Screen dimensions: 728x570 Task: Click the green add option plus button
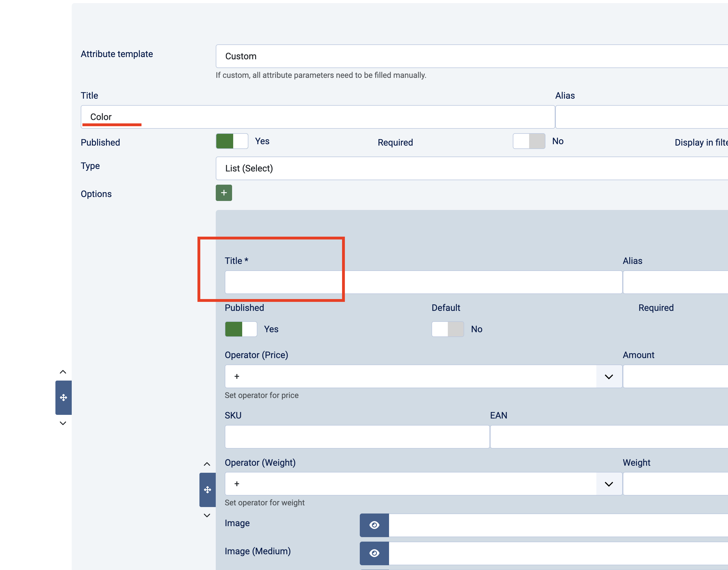[224, 193]
